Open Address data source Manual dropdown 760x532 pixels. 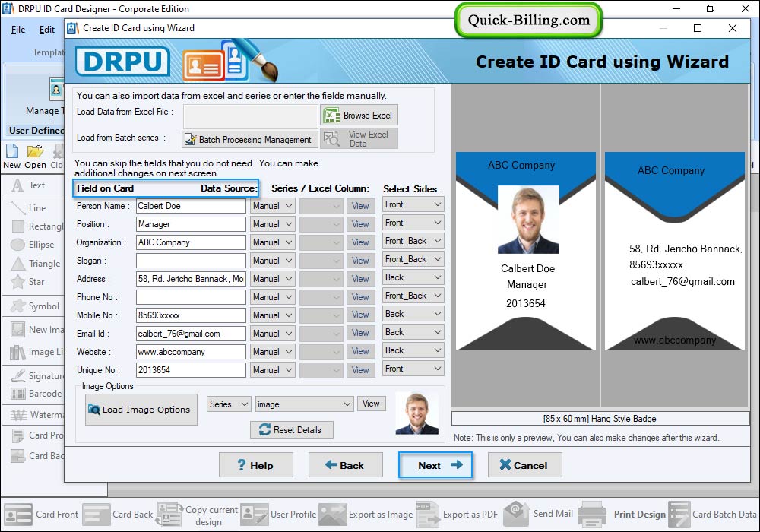tap(272, 279)
